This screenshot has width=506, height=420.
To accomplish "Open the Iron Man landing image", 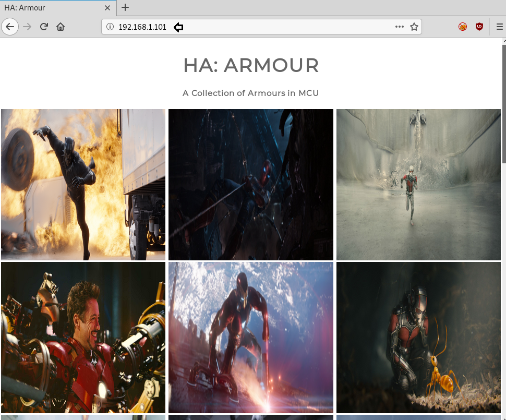I will tap(251, 338).
